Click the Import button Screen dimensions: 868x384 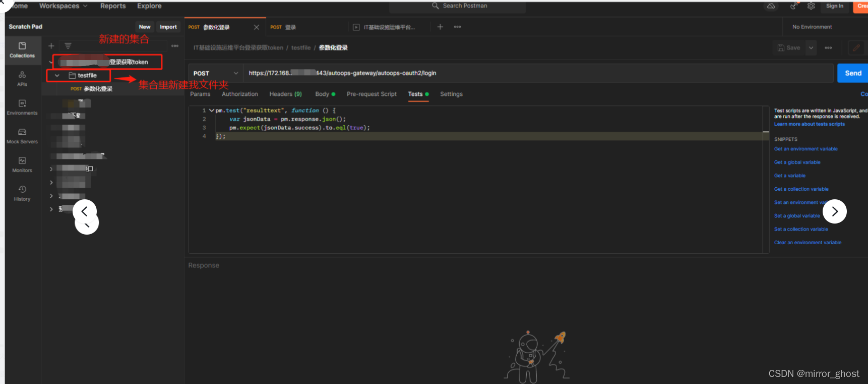[x=168, y=27]
